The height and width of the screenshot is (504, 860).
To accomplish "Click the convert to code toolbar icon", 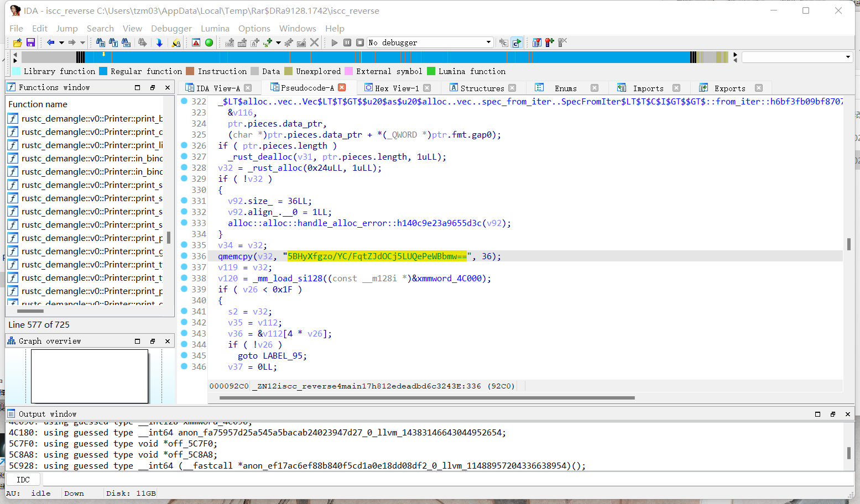I will [x=230, y=43].
